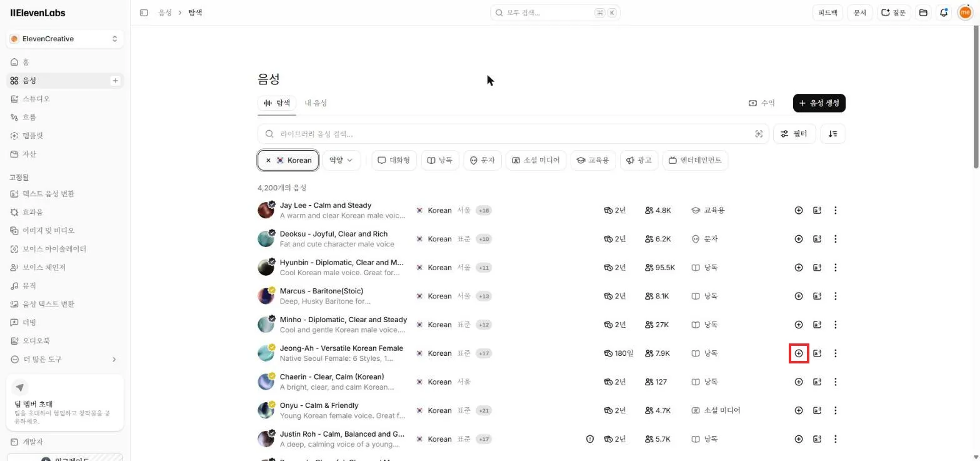Open the 문서 docs button
Image resolution: width=980 pixels, height=461 pixels.
(860, 13)
